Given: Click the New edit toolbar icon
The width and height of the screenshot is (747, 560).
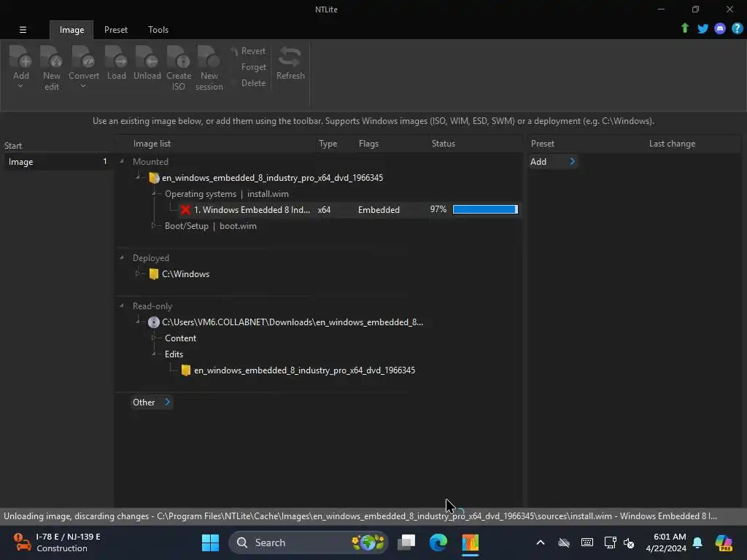Looking at the screenshot, I should (x=52, y=56).
